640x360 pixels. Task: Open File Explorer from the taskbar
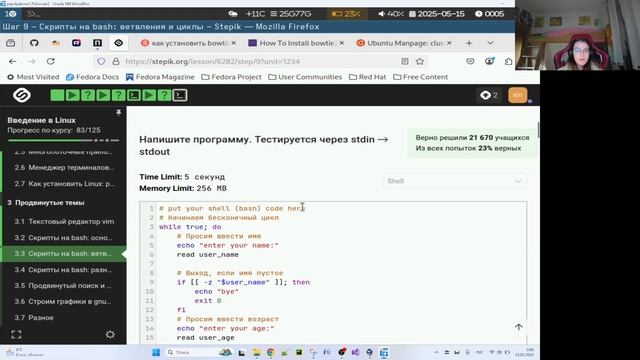click(256, 352)
